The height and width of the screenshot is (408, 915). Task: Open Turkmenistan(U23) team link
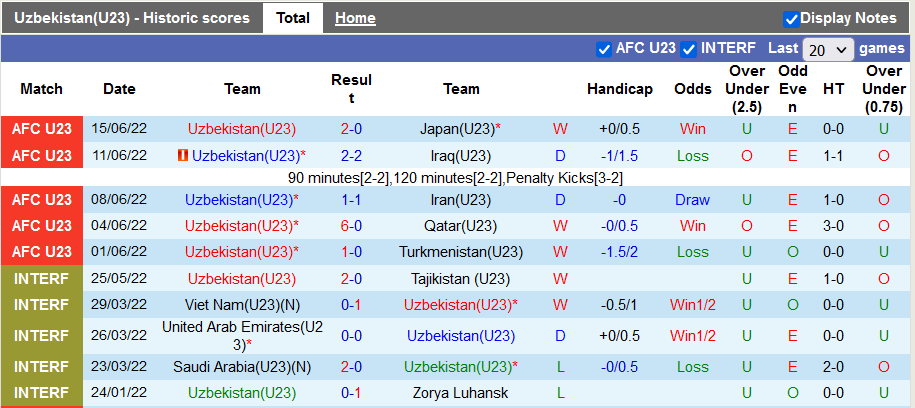tap(461, 252)
